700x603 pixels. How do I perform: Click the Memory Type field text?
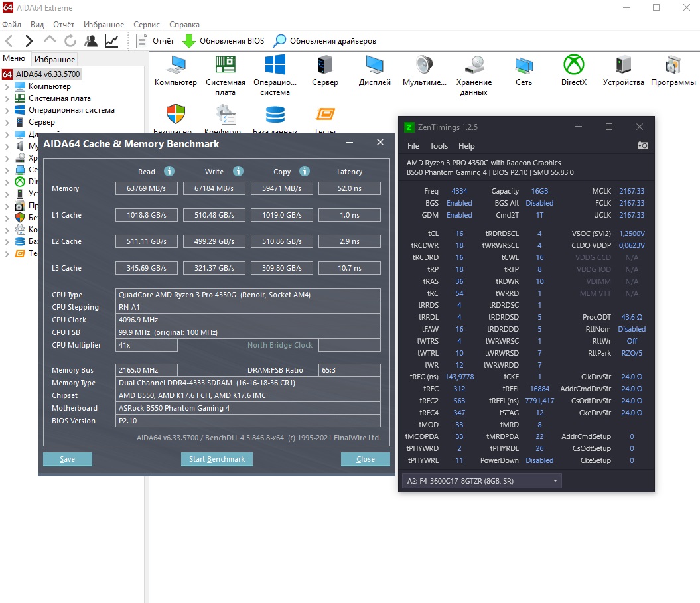(247, 383)
